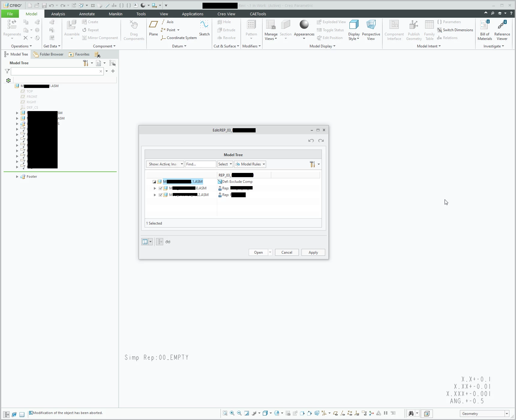
Task: Click the redo arrow in the Edit dialog
Action: [321, 141]
